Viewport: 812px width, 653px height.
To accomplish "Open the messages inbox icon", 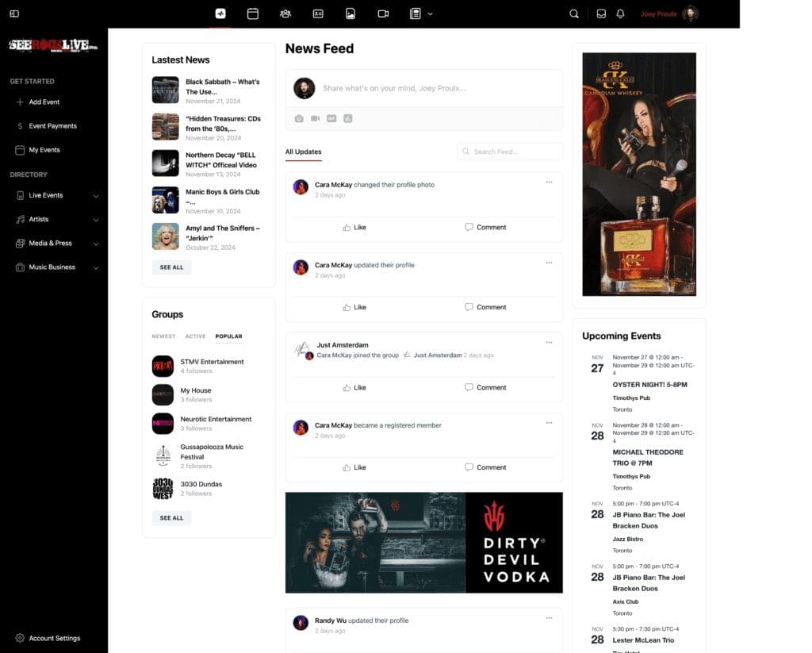I will tap(601, 13).
